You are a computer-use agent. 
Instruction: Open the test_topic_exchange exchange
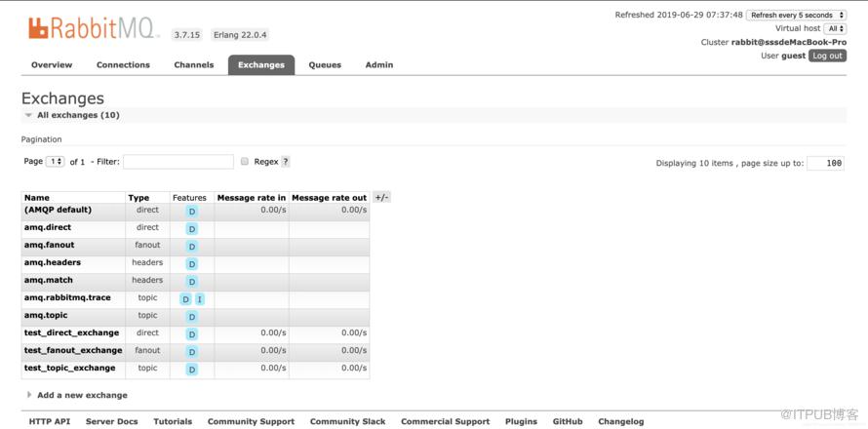coord(70,369)
